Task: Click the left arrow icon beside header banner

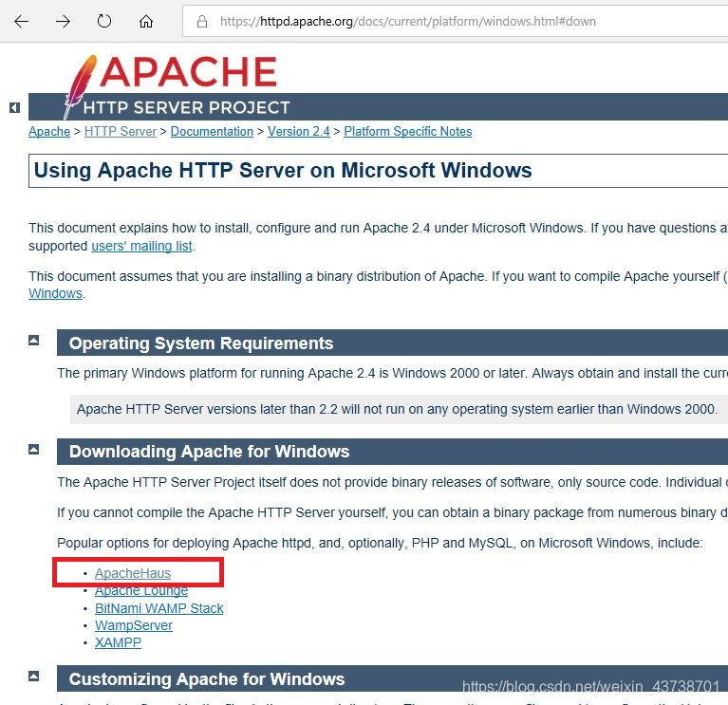Action: tap(14, 107)
